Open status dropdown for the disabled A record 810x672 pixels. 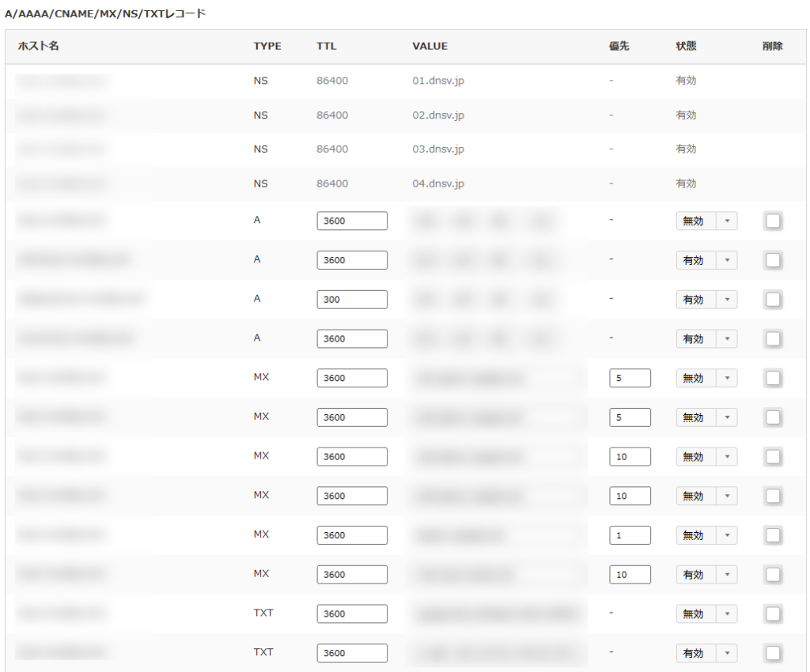click(x=706, y=221)
